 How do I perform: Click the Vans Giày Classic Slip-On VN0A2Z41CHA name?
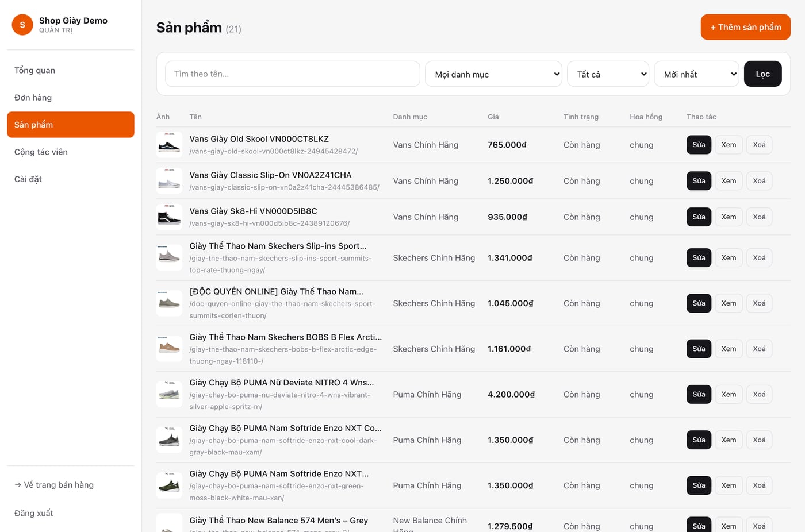(270, 175)
